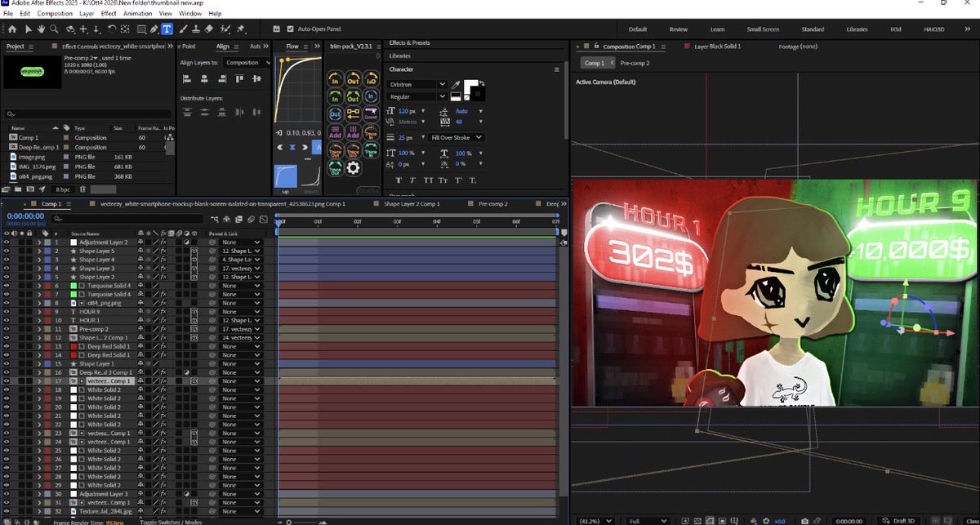Click the blue circular 'Out' trim-pack button
This screenshot has width=980, height=525.
tap(335, 116)
